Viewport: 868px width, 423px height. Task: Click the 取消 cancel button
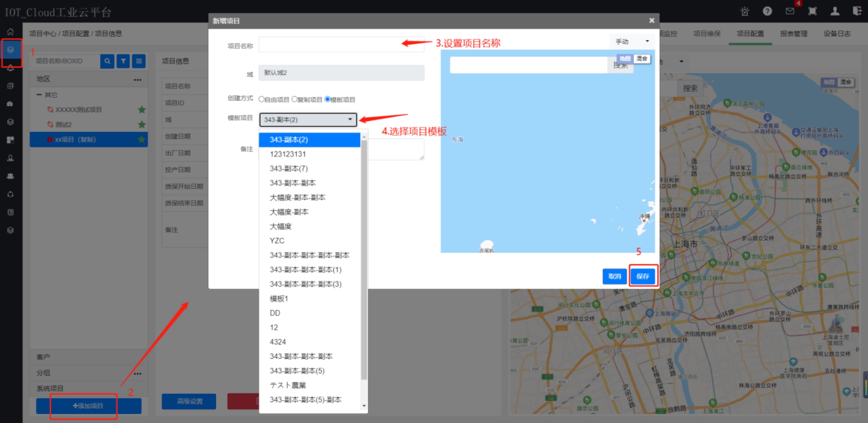(x=614, y=276)
